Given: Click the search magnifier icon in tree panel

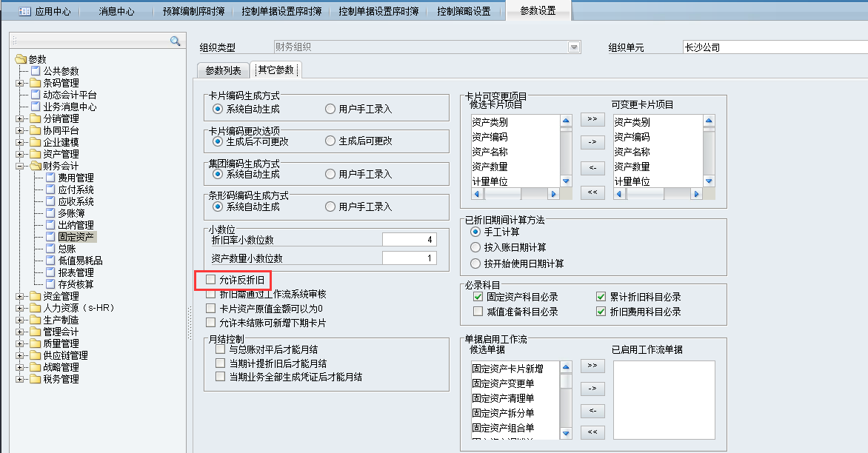Looking at the screenshot, I should 175,41.
